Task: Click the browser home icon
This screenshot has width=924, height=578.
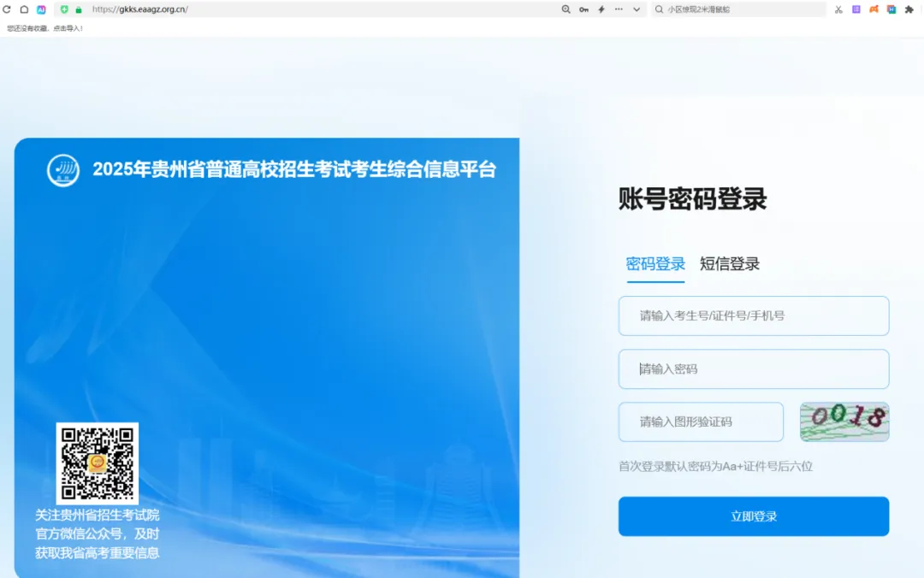Action: click(24, 9)
